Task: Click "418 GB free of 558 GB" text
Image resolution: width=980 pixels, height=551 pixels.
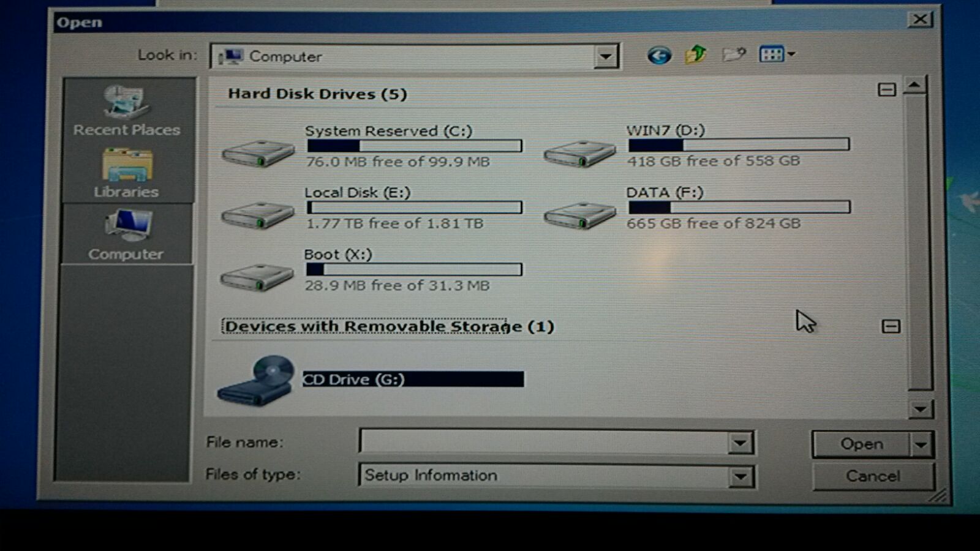Action: tap(713, 161)
